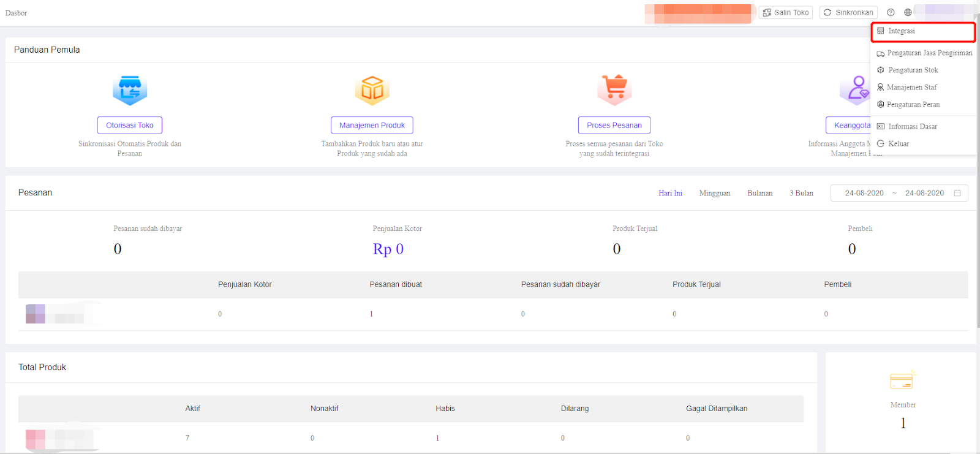
Task: Open Pengaturan Jasa Pengiriman menu item
Action: point(924,53)
